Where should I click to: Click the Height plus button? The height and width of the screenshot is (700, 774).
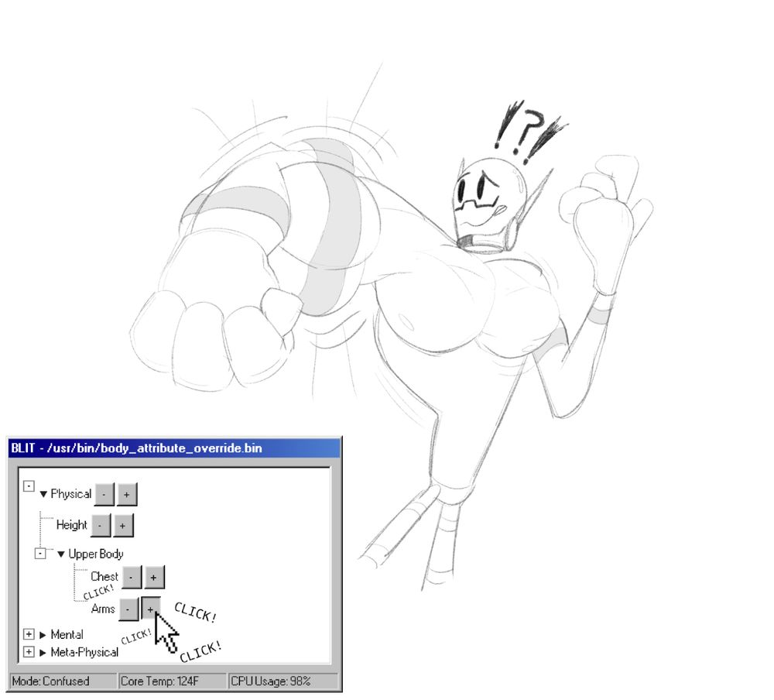(x=123, y=526)
